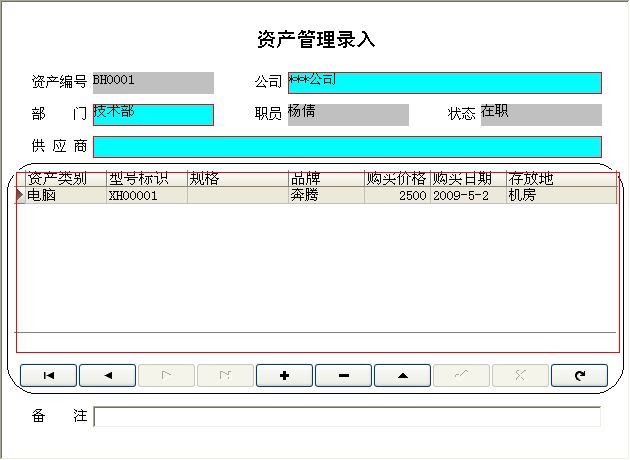Delete current record with minus button
This screenshot has width=630, height=460.
(x=344, y=376)
